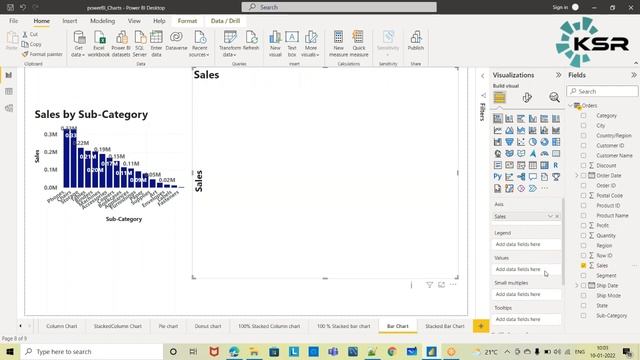
Task: Select the Stacked column chart visual
Action: point(509,118)
